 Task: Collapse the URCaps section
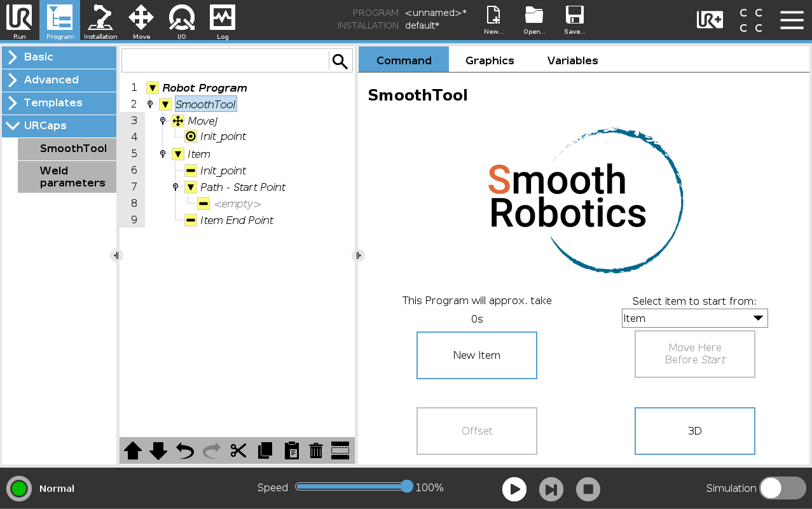tap(59, 125)
